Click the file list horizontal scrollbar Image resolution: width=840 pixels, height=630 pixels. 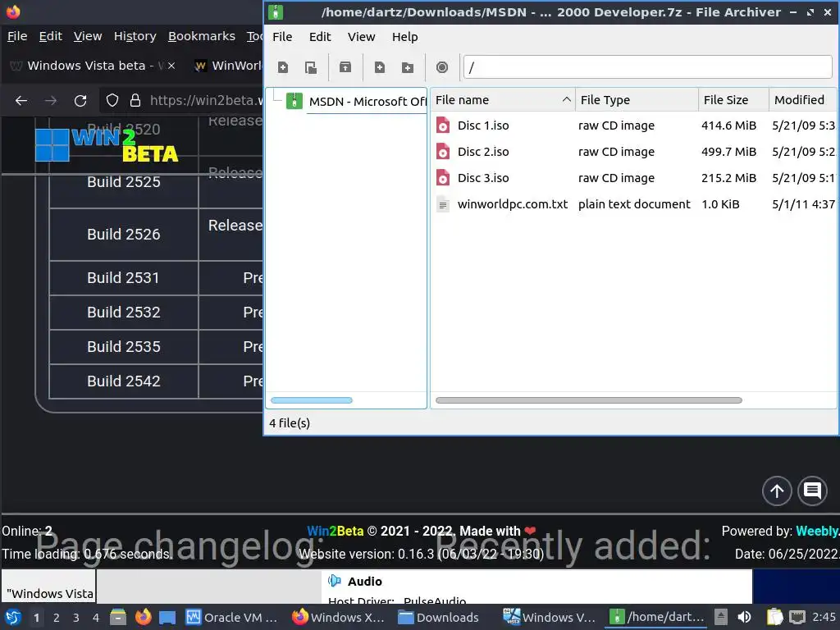point(589,400)
